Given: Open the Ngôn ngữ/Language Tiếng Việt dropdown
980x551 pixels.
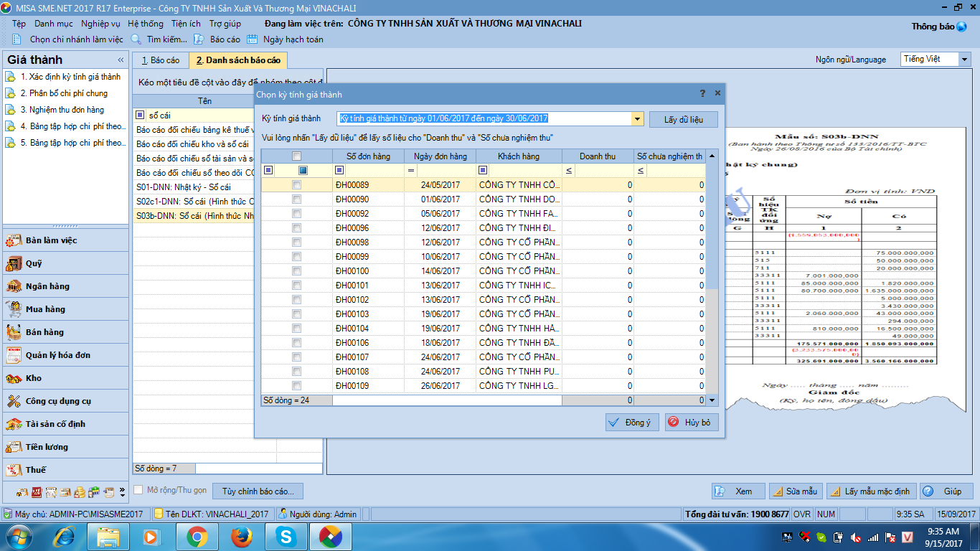Looking at the screenshot, I should pyautogui.click(x=965, y=60).
